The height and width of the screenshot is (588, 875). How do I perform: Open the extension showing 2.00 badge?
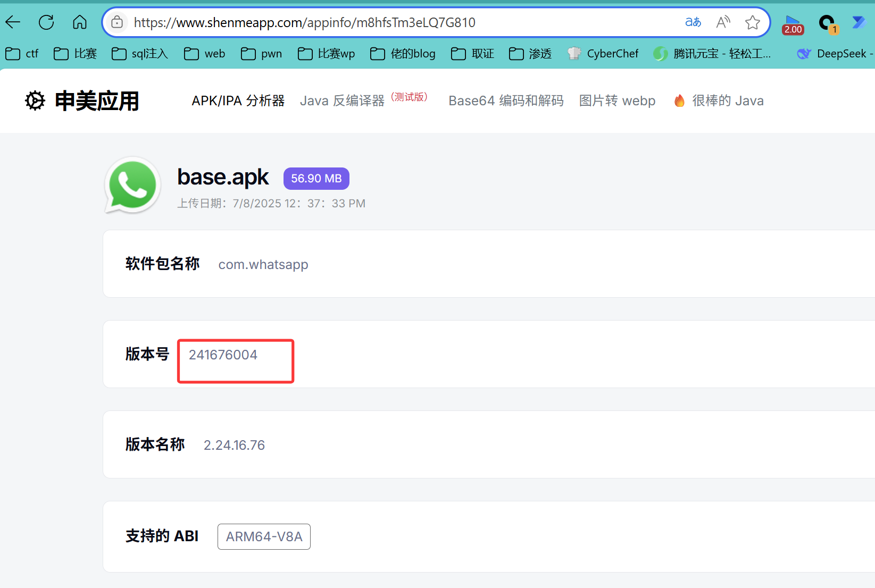tap(793, 24)
